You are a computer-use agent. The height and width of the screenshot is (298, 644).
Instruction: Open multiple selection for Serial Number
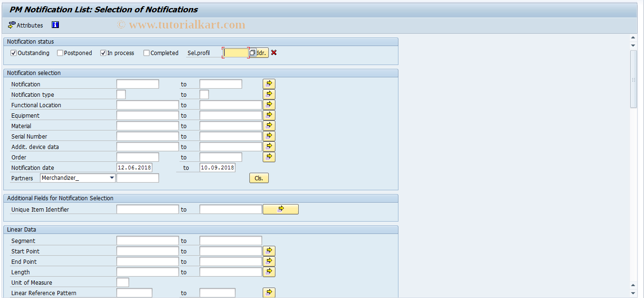pyautogui.click(x=269, y=136)
